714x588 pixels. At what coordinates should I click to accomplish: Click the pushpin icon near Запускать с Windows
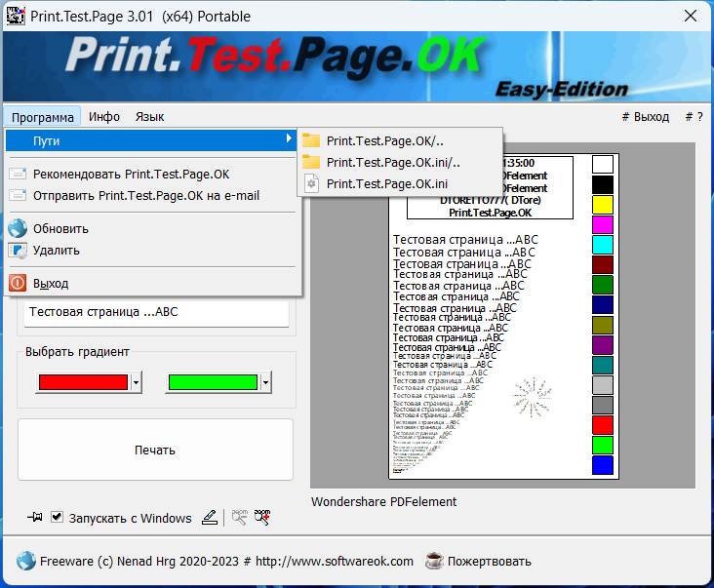click(35, 517)
